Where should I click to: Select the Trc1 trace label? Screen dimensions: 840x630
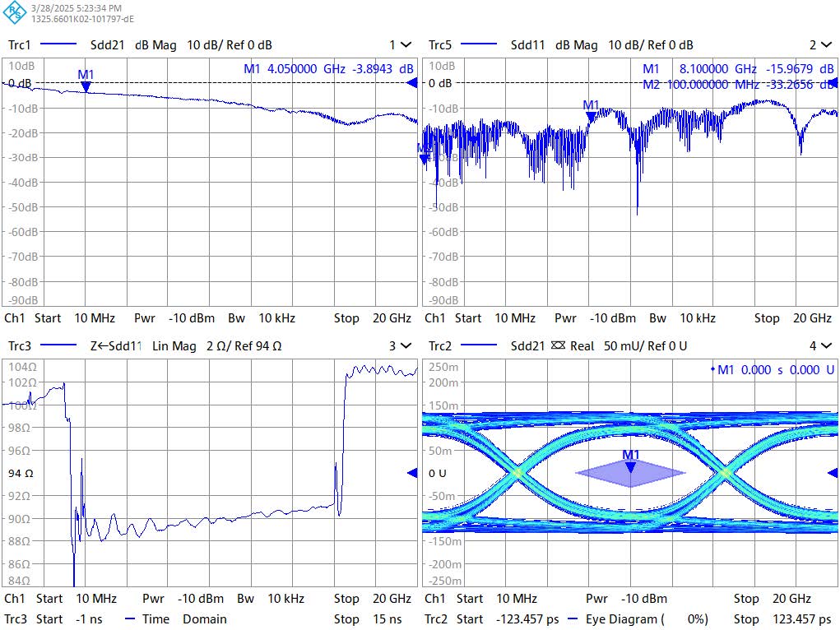point(19,45)
